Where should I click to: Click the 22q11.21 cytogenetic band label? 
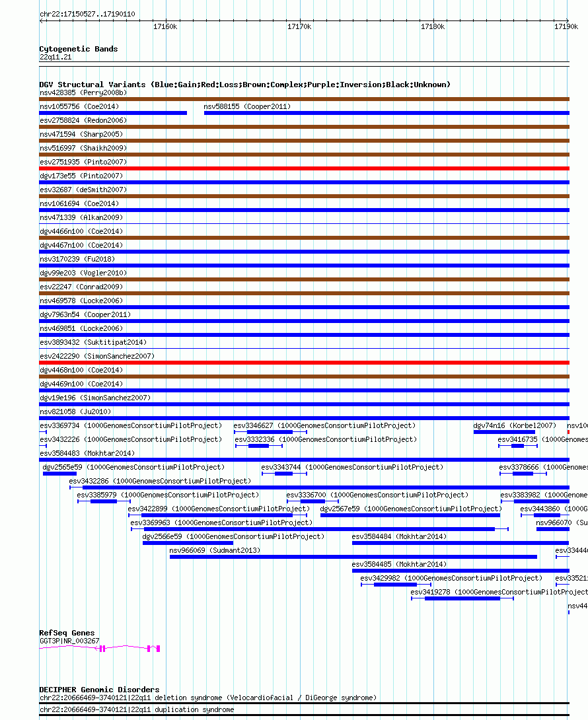click(55, 57)
